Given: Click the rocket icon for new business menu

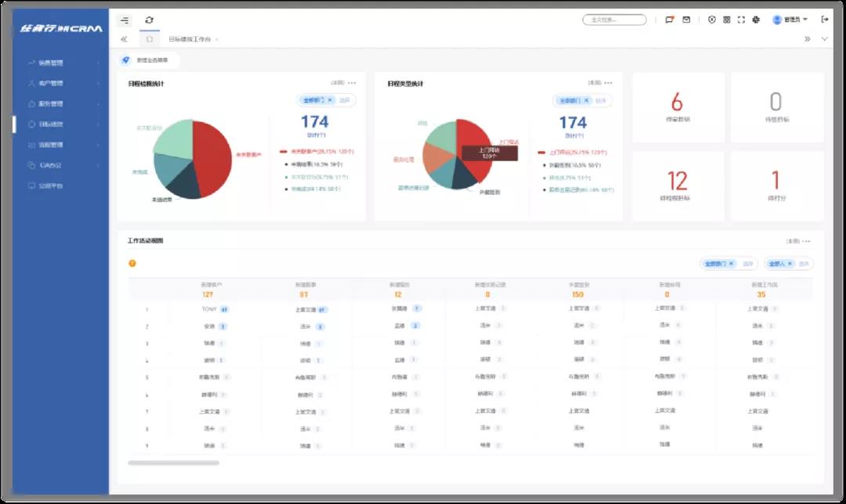Looking at the screenshot, I should pos(125,59).
